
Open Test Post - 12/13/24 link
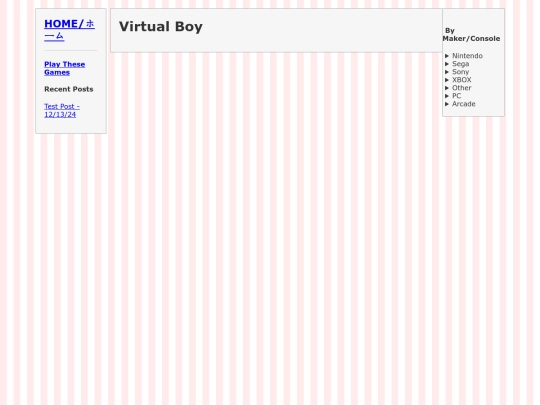click(x=62, y=110)
